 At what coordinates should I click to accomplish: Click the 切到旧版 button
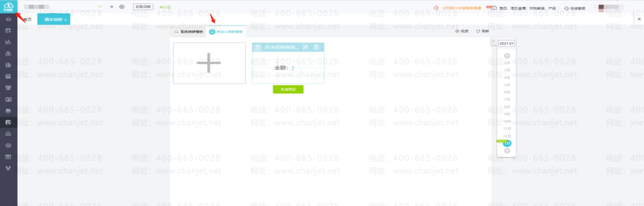tap(143, 7)
